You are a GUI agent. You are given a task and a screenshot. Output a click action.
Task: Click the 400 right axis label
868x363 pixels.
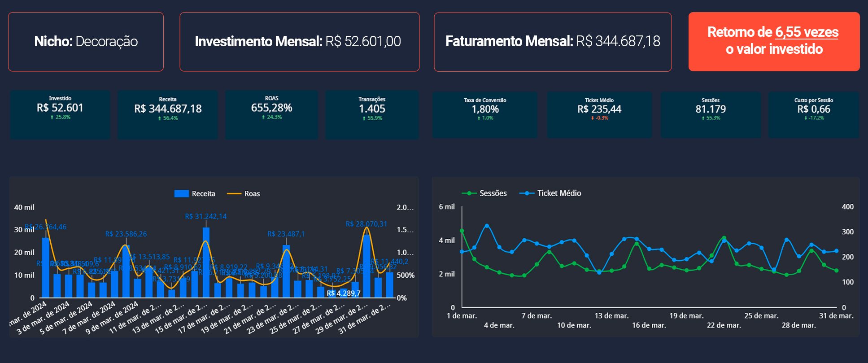848,207
